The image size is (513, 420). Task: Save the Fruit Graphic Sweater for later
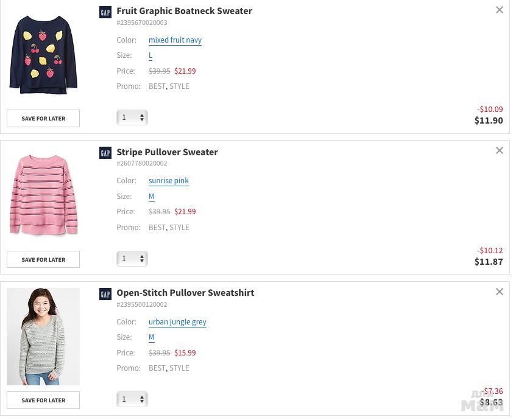coord(43,118)
